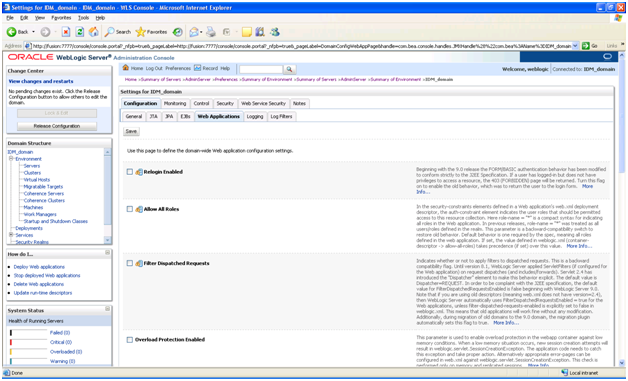The height and width of the screenshot is (381, 628).
Task: Click Overloaded (0) health status link
Action: pos(66,352)
